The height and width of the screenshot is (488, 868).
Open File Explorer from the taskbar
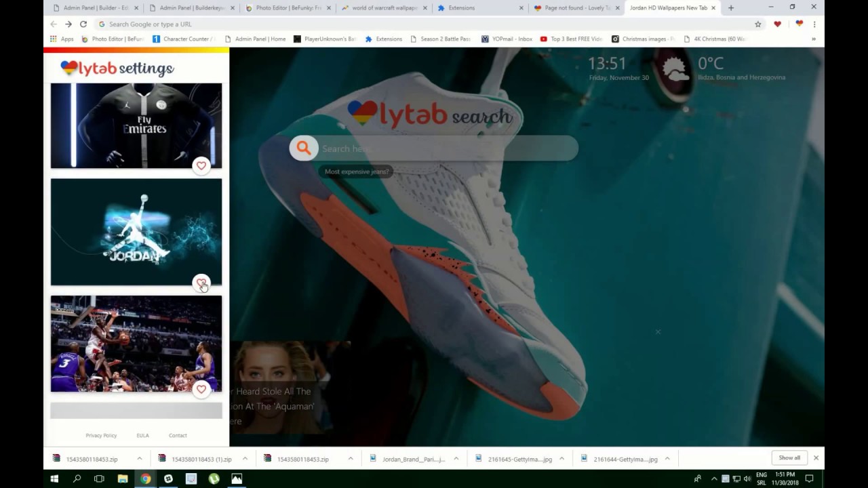123,479
